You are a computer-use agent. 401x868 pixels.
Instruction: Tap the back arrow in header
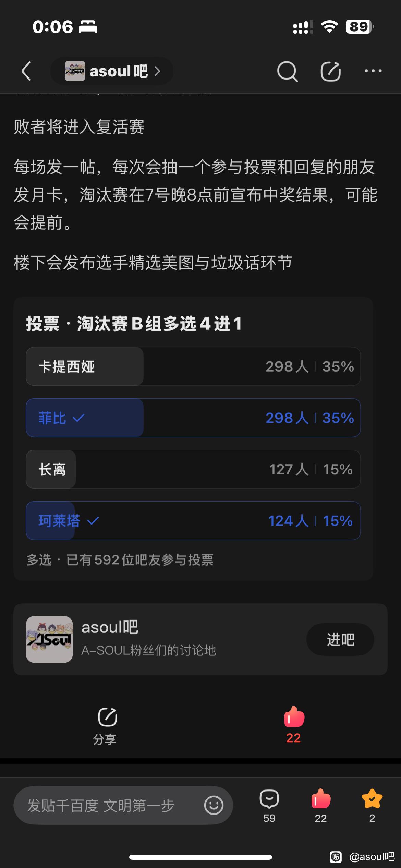point(27,71)
